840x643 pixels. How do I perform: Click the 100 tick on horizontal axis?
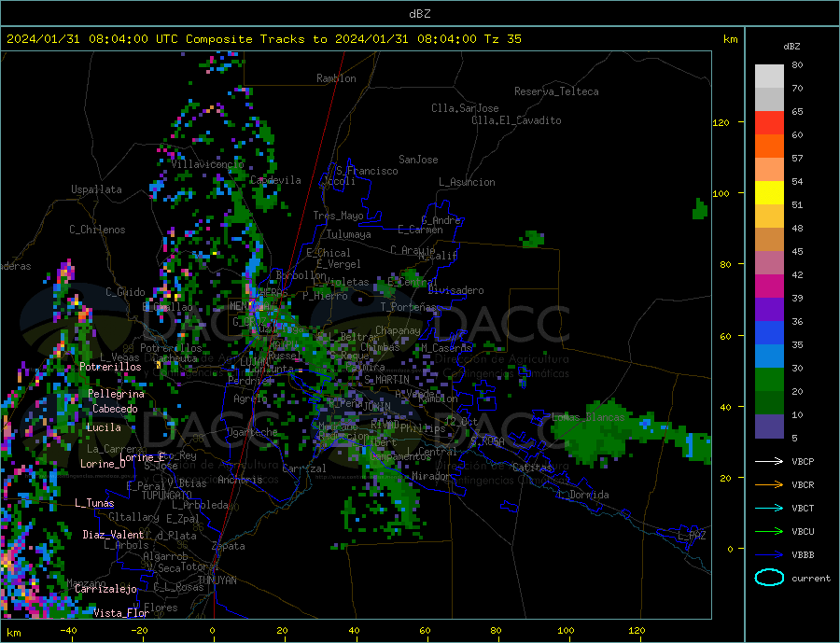[x=566, y=631]
